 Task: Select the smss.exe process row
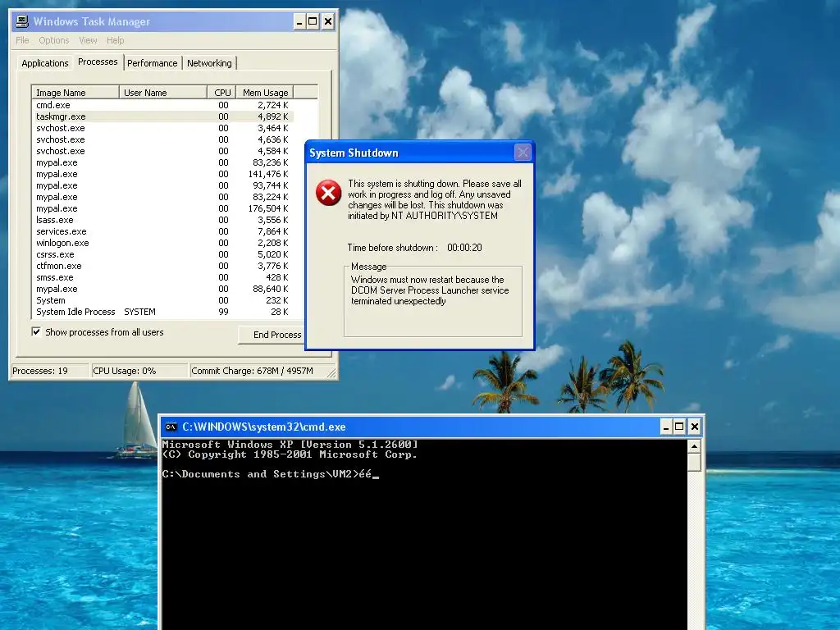(x=163, y=277)
